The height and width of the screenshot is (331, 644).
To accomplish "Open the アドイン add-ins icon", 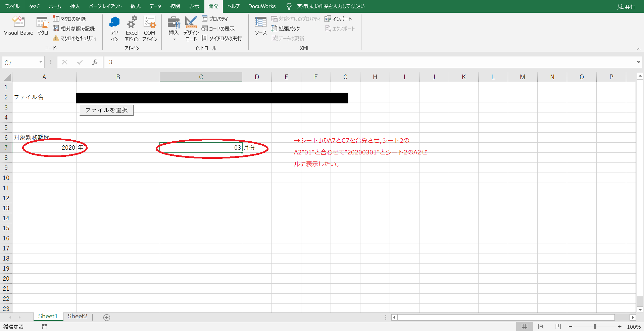I will 115,29.
